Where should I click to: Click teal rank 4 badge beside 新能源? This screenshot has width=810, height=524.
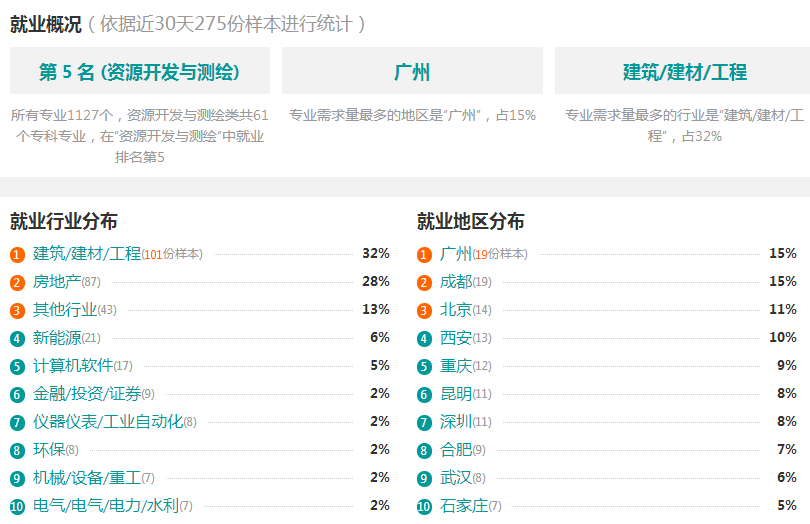click(17, 338)
